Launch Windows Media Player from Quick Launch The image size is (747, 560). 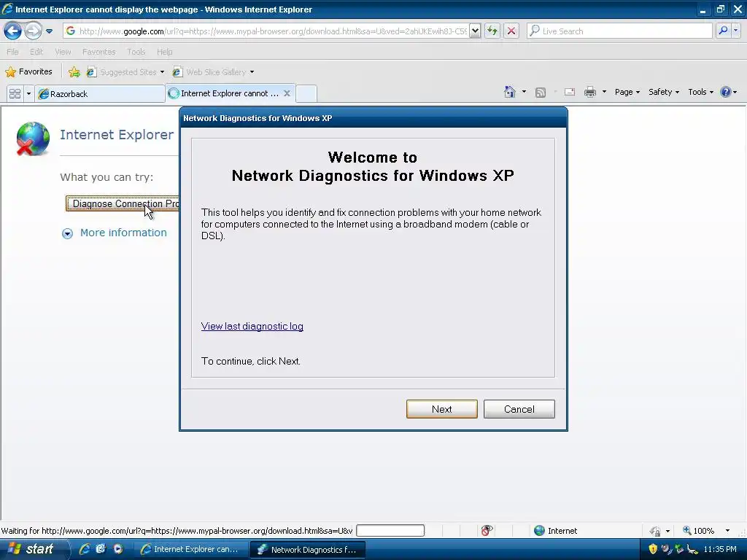pos(117,549)
